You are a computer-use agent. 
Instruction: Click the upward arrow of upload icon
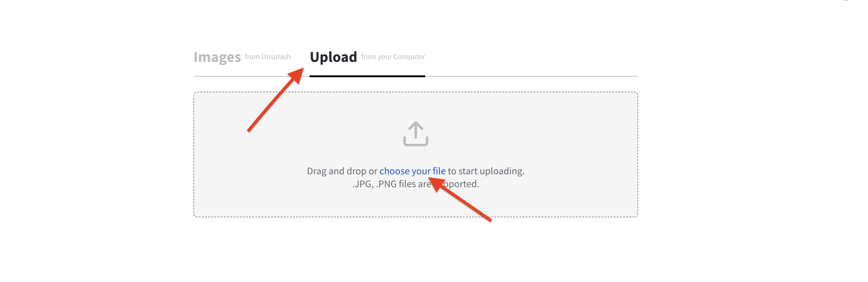415,130
